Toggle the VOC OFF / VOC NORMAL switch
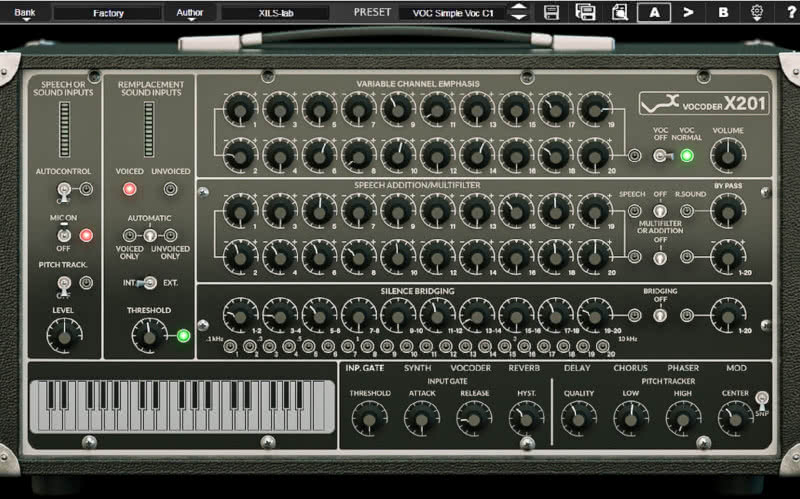Image resolution: width=800 pixels, height=499 pixels. pyautogui.click(x=662, y=156)
